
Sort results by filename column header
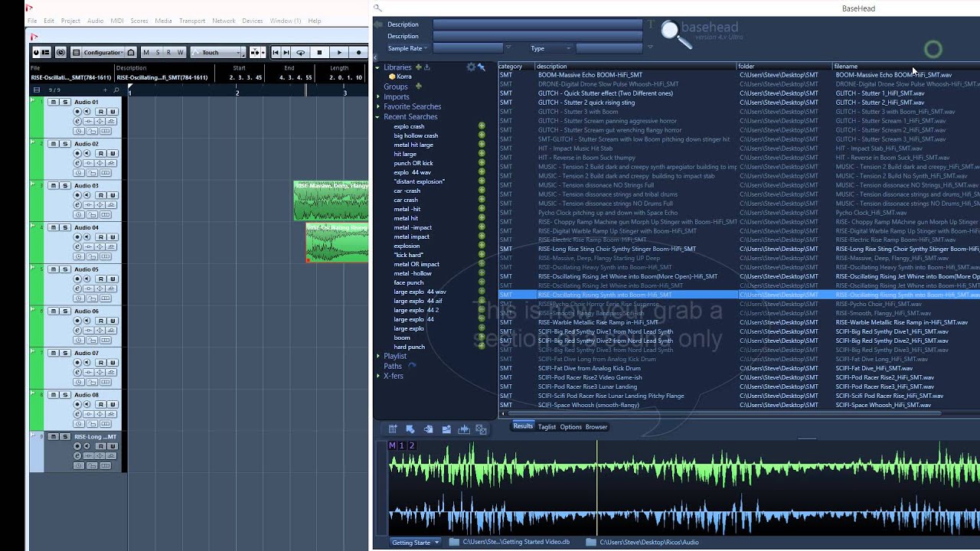pos(905,67)
